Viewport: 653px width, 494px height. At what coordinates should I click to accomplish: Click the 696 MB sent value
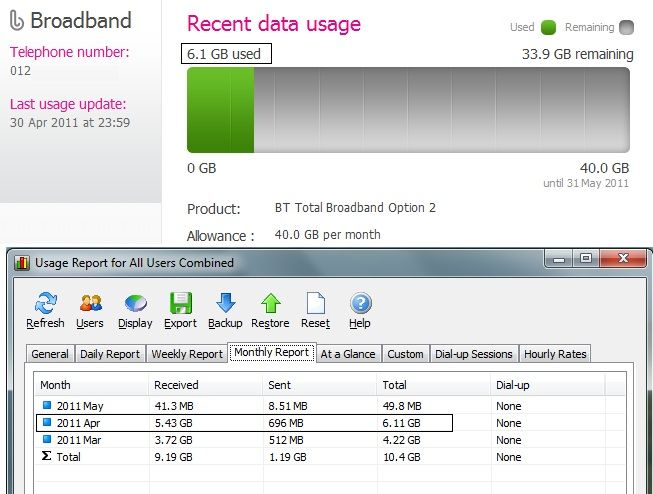tap(286, 423)
